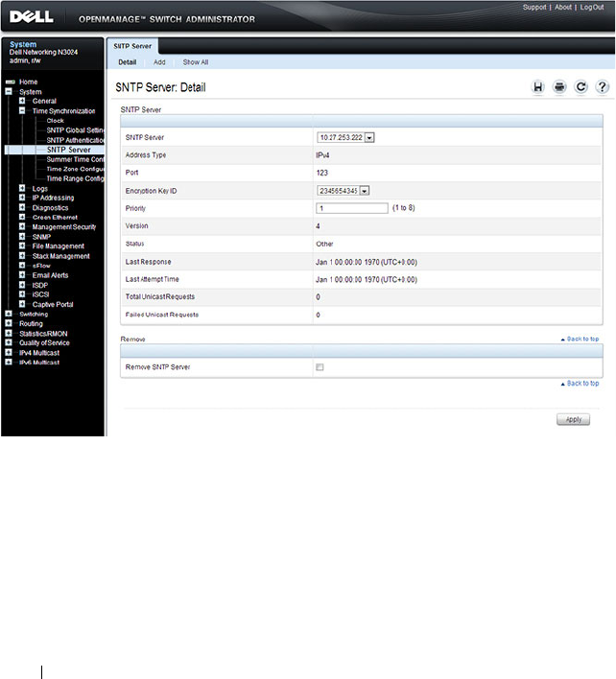Click the Home icon in navigation tree
This screenshot has height=679, width=616.
pyautogui.click(x=10, y=82)
